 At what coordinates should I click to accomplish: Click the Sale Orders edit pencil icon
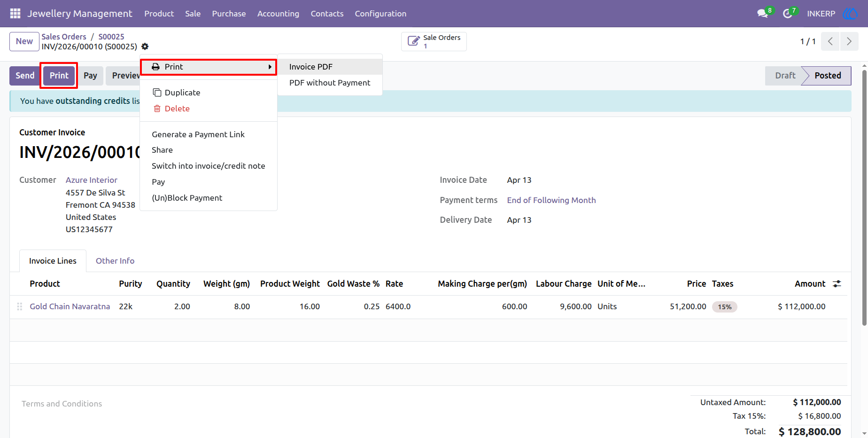click(413, 41)
